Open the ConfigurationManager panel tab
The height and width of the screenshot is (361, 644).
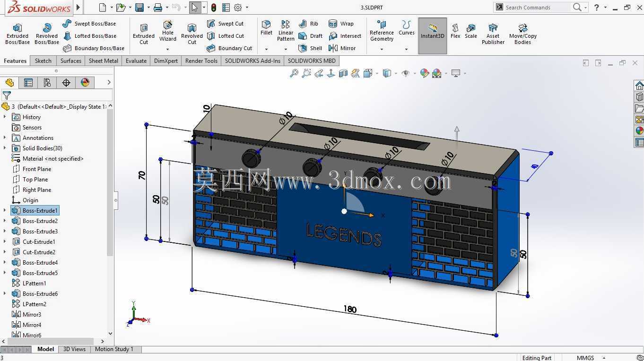click(x=47, y=83)
